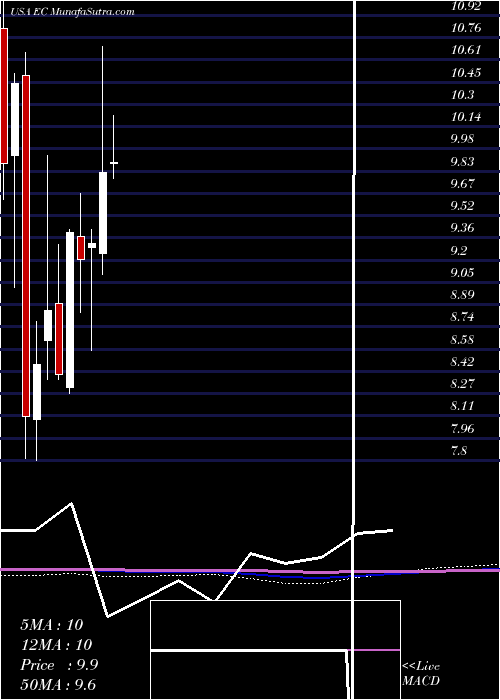The width and height of the screenshot is (500, 700).
Task: Click the 8.42 price axis label
Action: (462, 362)
